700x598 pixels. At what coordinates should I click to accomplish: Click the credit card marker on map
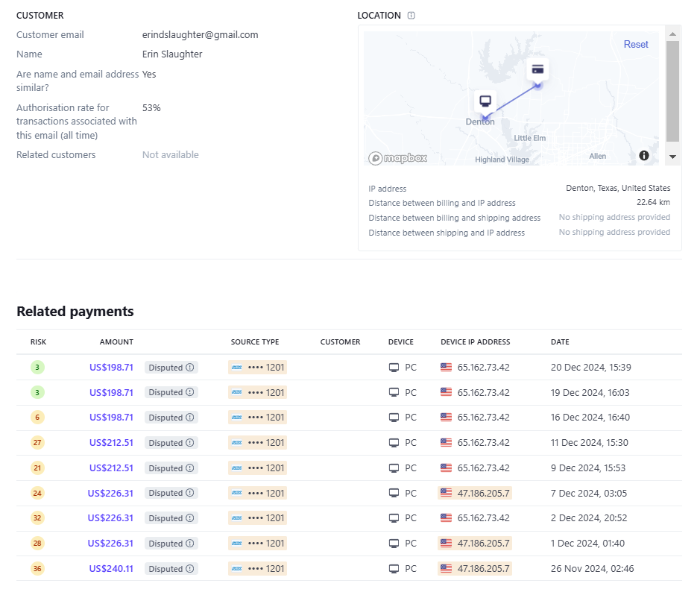pyautogui.click(x=537, y=69)
